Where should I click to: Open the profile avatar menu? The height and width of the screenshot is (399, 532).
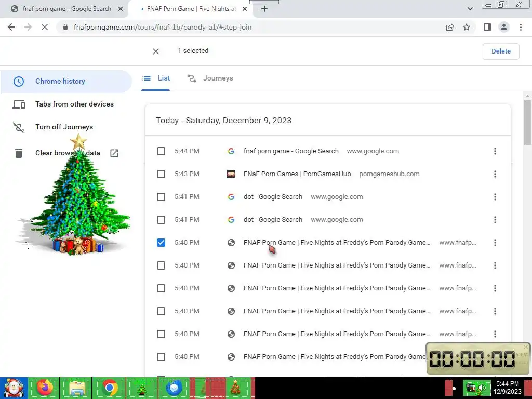click(504, 27)
